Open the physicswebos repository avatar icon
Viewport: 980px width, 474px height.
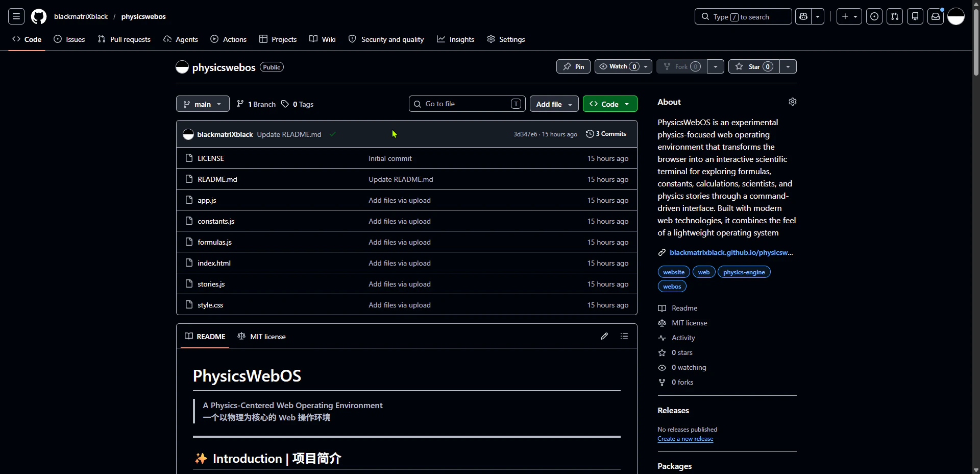pyautogui.click(x=182, y=67)
